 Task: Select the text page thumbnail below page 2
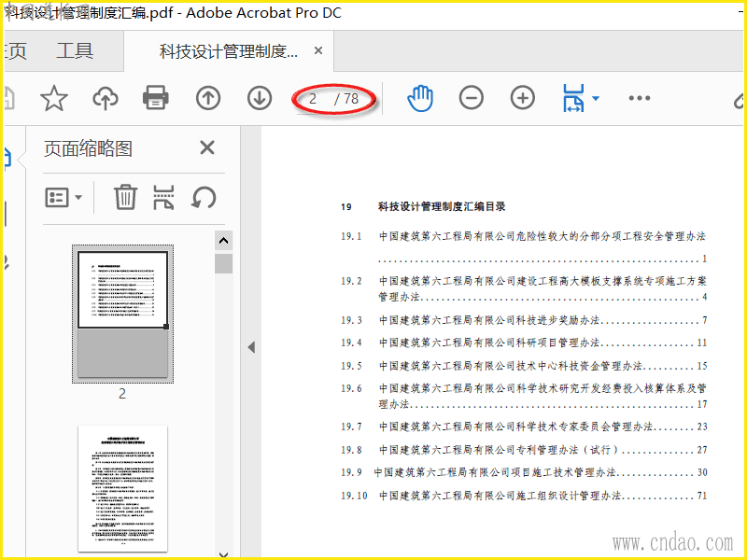click(123, 488)
